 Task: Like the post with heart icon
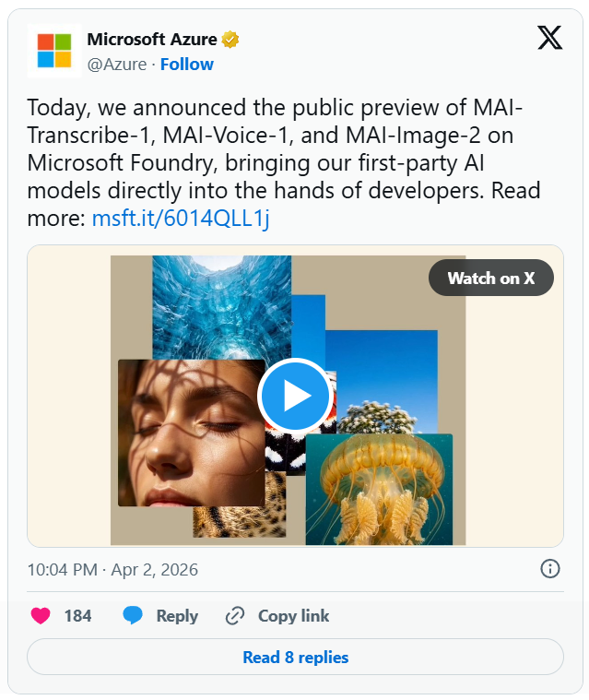(x=41, y=616)
